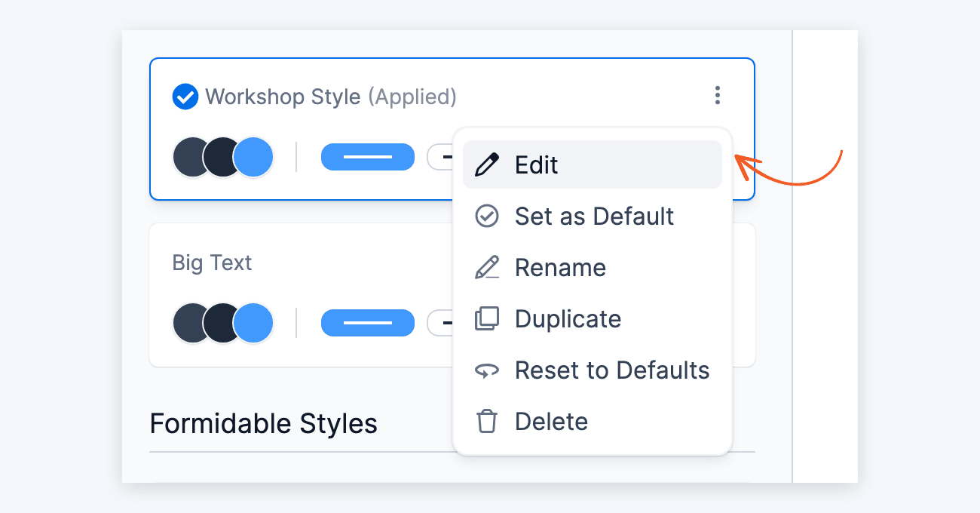Click the curved arrow Reset to Defaults icon
Viewport: 980px width, 513px height.
[x=487, y=370]
